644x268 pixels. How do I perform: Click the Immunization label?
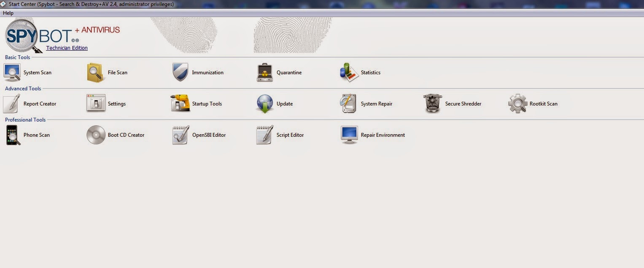pos(208,73)
